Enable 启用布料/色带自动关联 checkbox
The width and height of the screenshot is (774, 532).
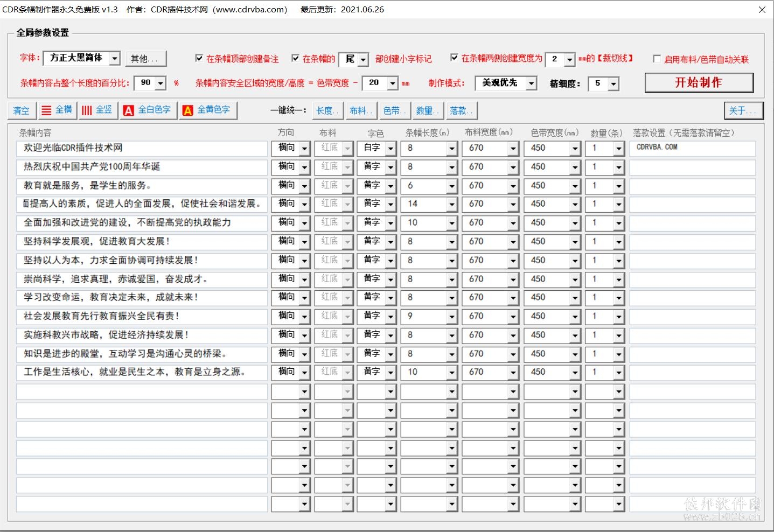pyautogui.click(x=657, y=59)
